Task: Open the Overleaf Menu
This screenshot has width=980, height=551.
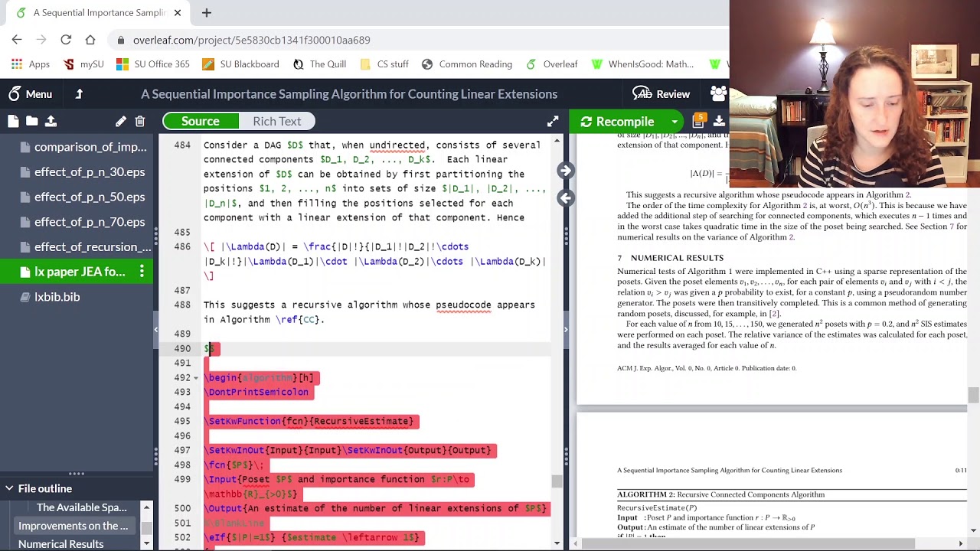Action: pyautogui.click(x=31, y=94)
